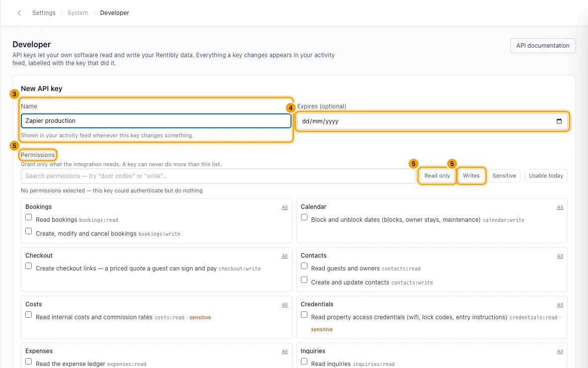Apply the Usable today filter

click(546, 176)
